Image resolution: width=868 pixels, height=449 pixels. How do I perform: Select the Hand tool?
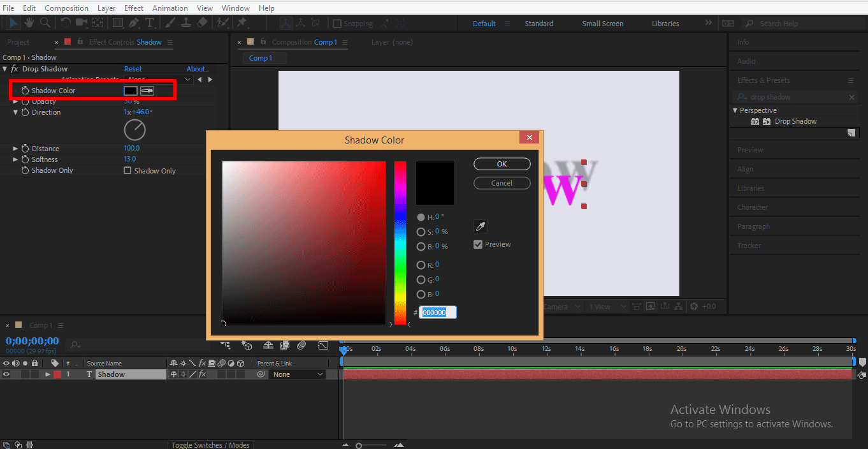[x=29, y=23]
